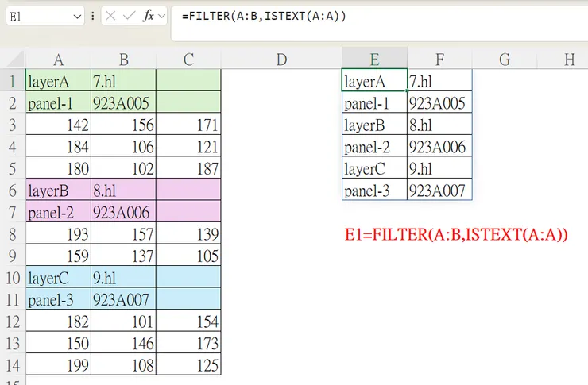Select column E header

pyautogui.click(x=374, y=60)
